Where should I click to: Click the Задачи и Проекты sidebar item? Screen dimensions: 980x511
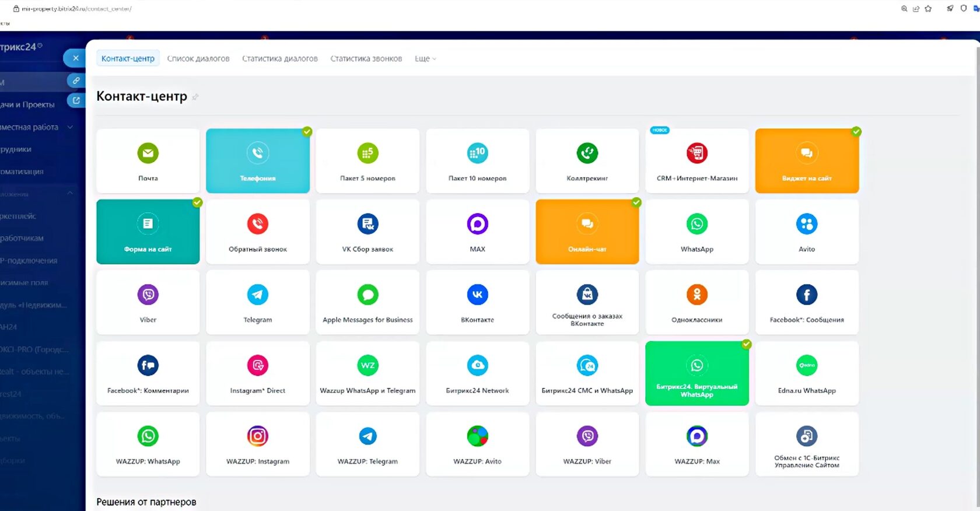[27, 105]
